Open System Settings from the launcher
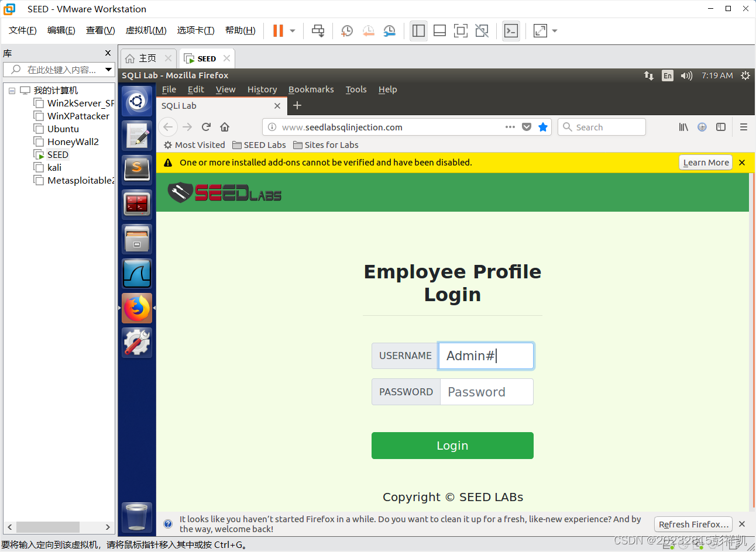Viewport: 756px width, 552px height. pyautogui.click(x=137, y=343)
